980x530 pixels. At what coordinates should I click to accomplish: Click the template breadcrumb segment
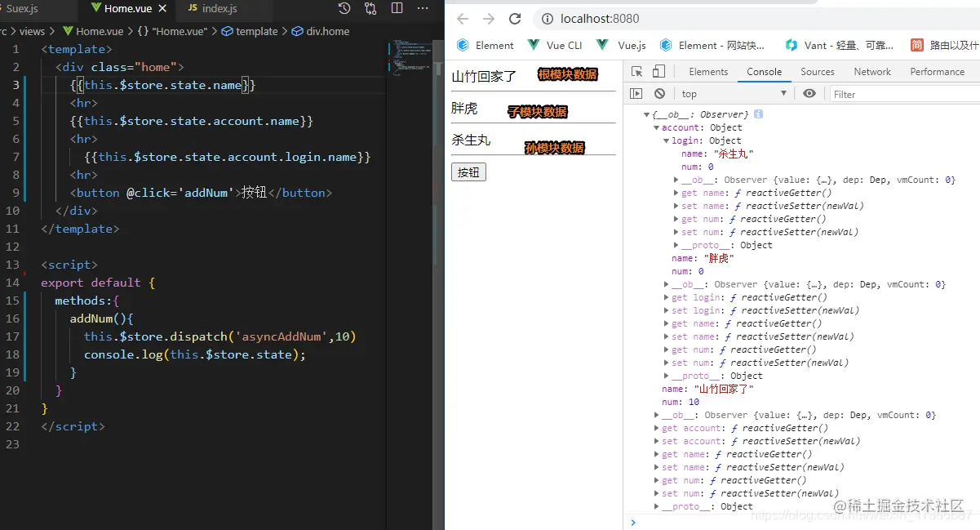249,31
